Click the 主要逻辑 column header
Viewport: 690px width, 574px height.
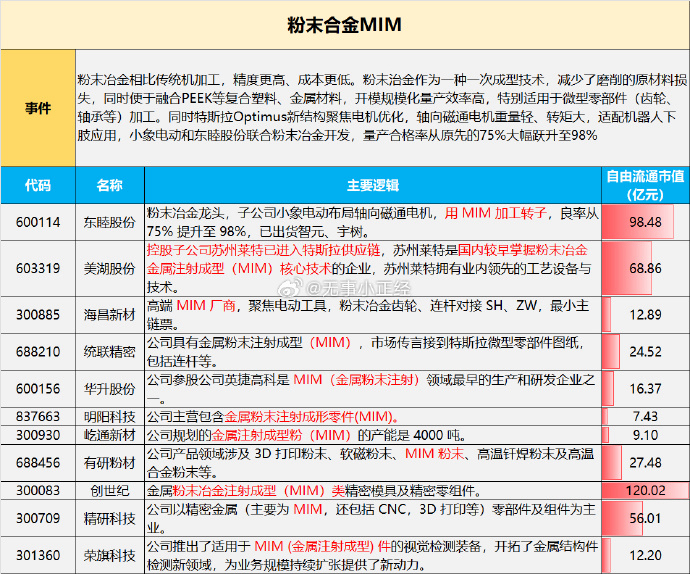(x=373, y=185)
